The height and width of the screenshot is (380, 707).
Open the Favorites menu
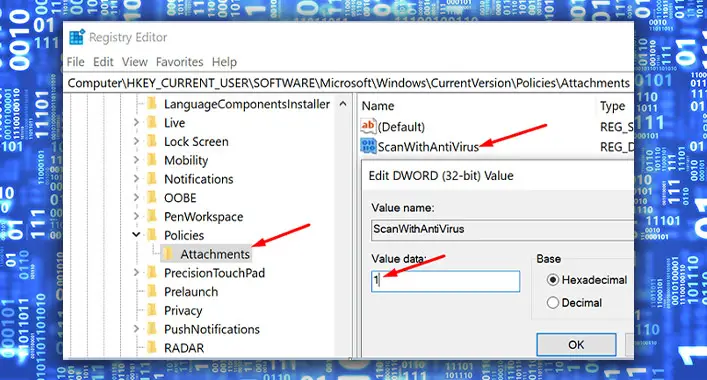[x=179, y=62]
